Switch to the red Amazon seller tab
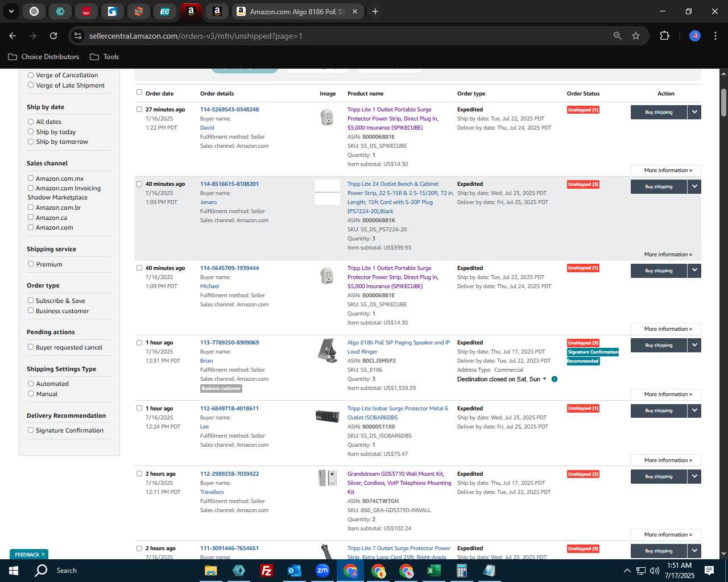The image size is (728, 582). 191,11
